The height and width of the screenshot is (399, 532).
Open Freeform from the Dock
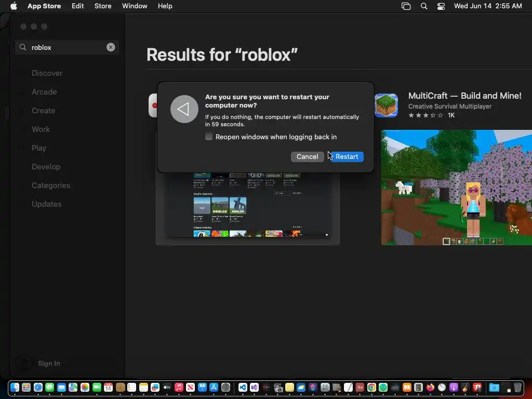(155, 387)
